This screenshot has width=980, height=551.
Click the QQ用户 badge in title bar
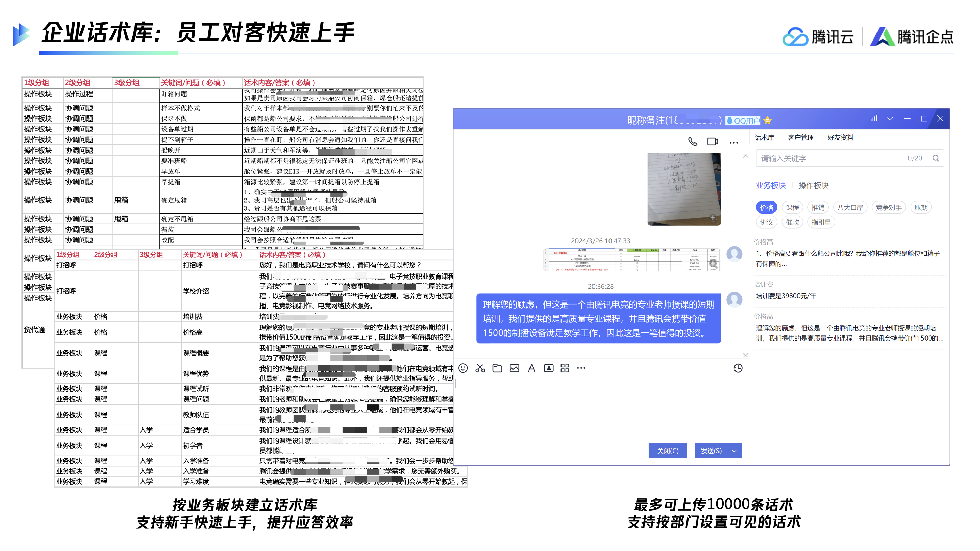743,121
